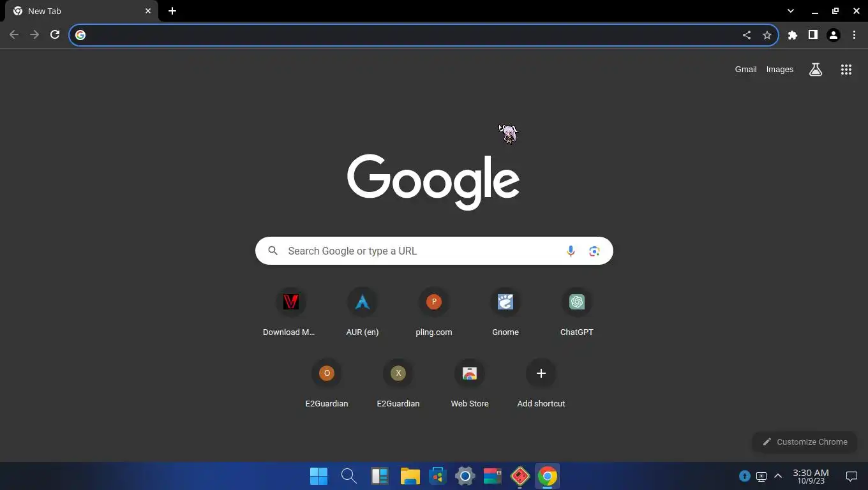The image size is (868, 490).
Task: Open the pling.com shortcut
Action: tap(434, 312)
